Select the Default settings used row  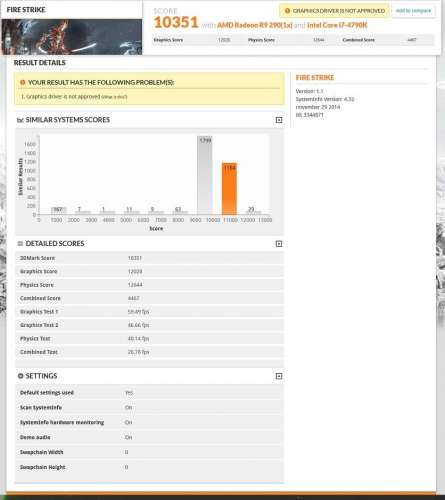(x=149, y=393)
